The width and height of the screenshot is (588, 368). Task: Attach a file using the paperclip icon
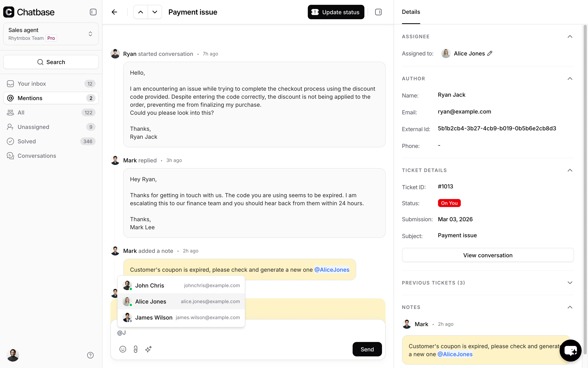coord(136,349)
